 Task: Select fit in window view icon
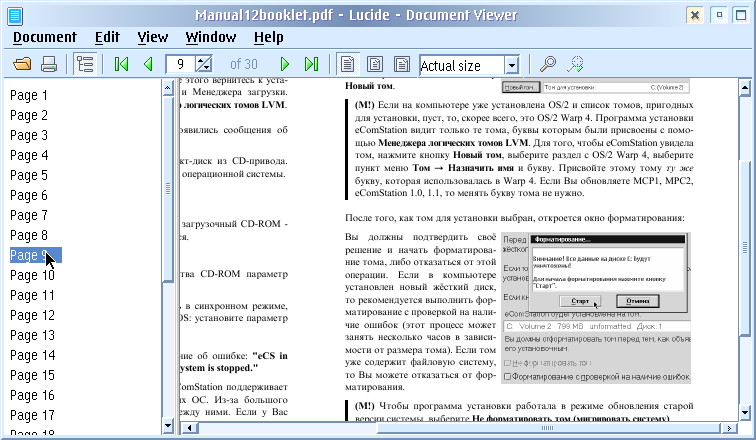point(375,64)
